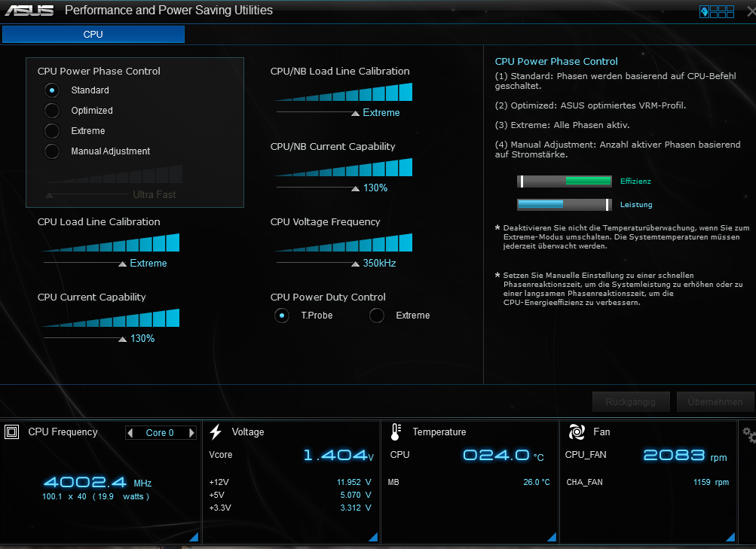756x549 pixels.
Task: Select Extreme CPU power phase option
Action: pos(52,130)
